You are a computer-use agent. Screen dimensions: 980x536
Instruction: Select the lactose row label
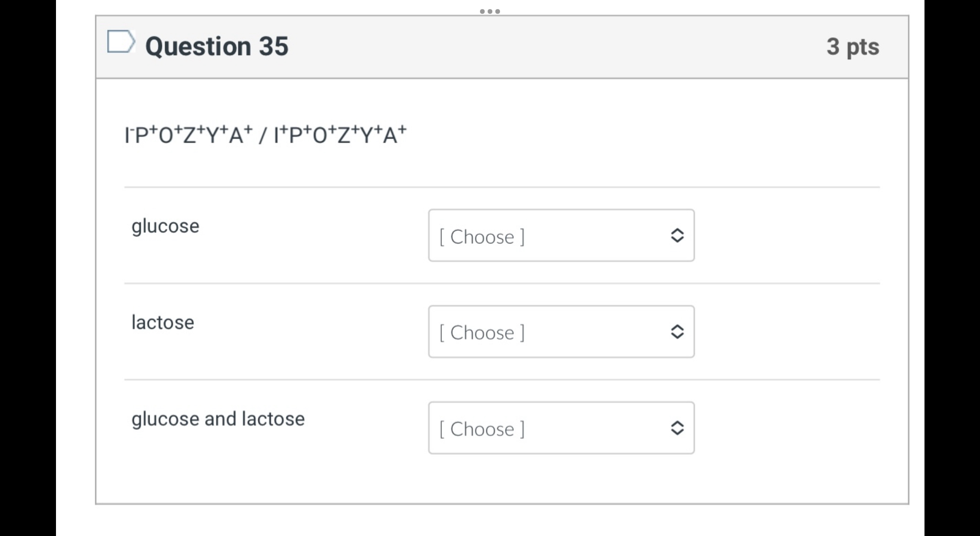(x=163, y=322)
